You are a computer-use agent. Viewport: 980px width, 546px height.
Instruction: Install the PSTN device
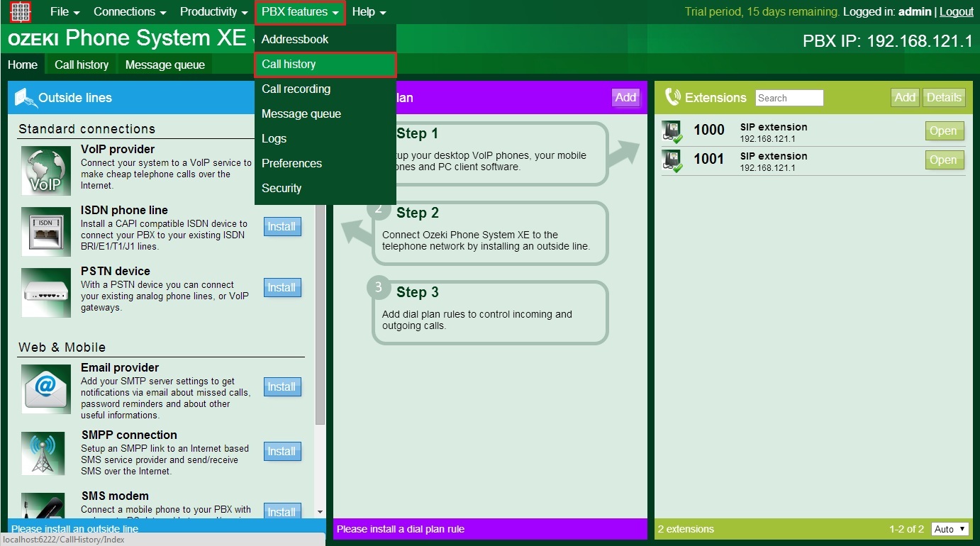click(x=282, y=288)
